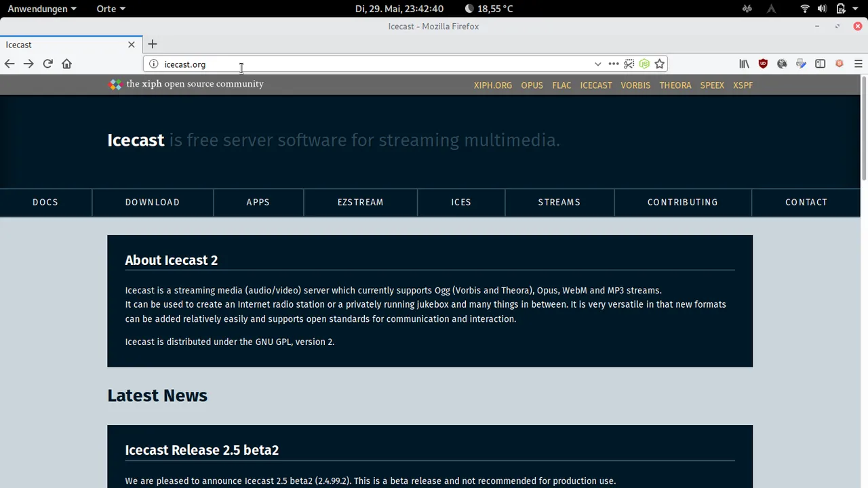Click the printer edit extension icon
This screenshot has height=488, width=868.
[801, 64]
